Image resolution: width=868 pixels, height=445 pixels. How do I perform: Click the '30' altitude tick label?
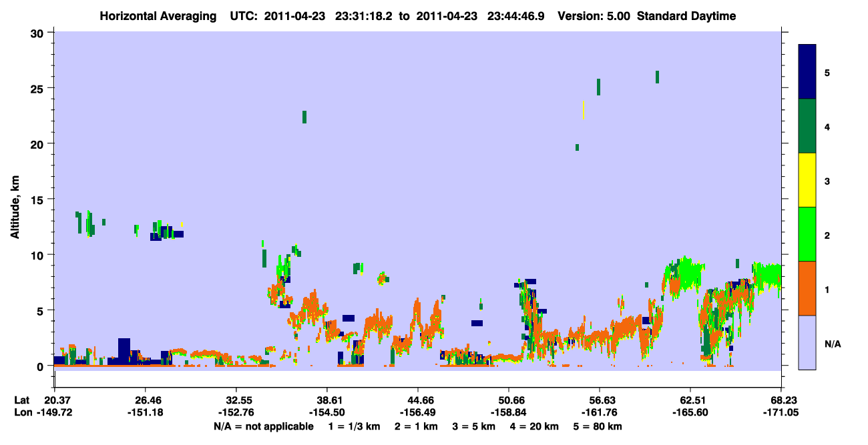coord(38,33)
